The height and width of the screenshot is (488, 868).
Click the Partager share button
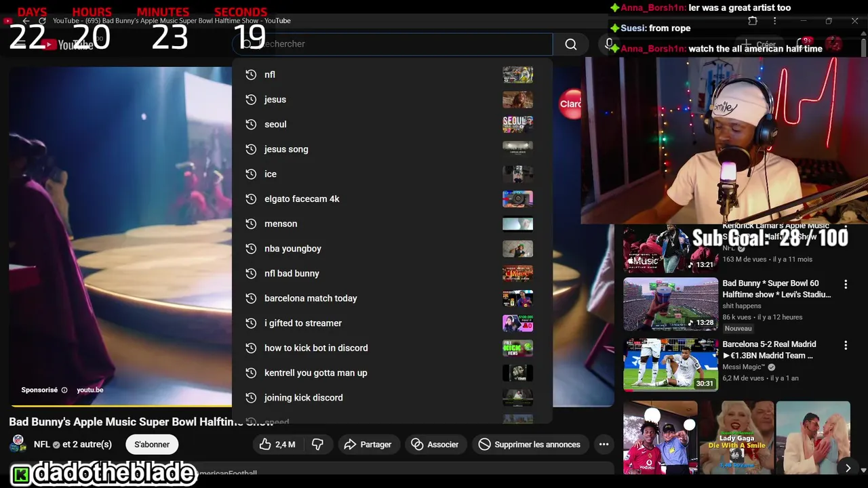coord(368,445)
